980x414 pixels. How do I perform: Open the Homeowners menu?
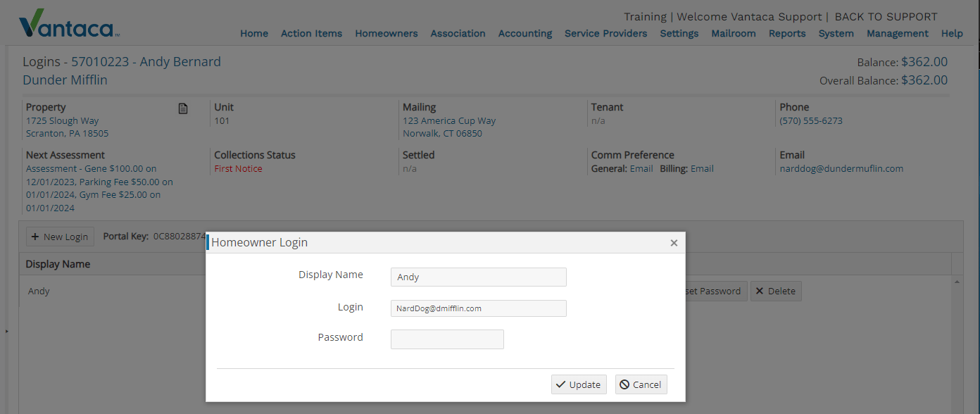386,33
